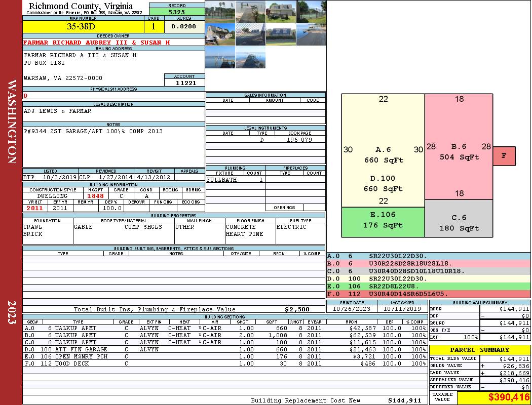Open the photo of house with dormers and parked cars
The width and height of the screenshot is (532, 405).
pyautogui.click(x=281, y=12)
